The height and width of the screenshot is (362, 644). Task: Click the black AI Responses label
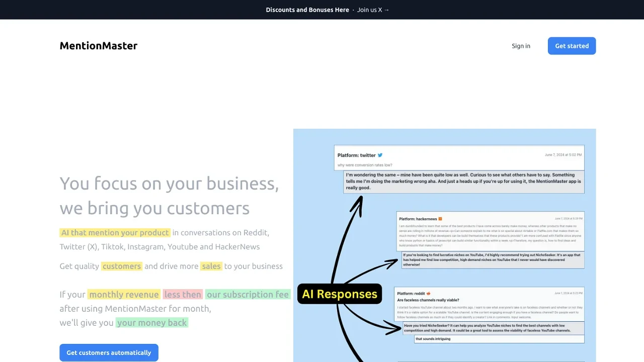coord(340,294)
